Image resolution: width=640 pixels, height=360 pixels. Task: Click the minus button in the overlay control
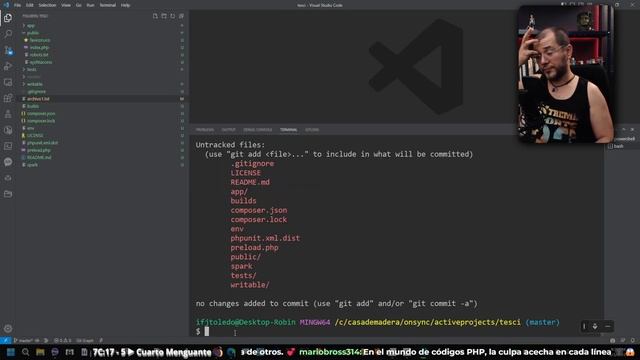(x=608, y=326)
